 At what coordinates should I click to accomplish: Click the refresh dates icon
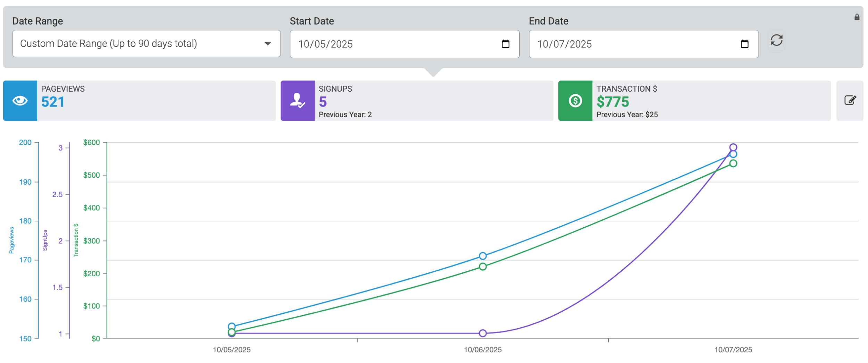click(777, 41)
